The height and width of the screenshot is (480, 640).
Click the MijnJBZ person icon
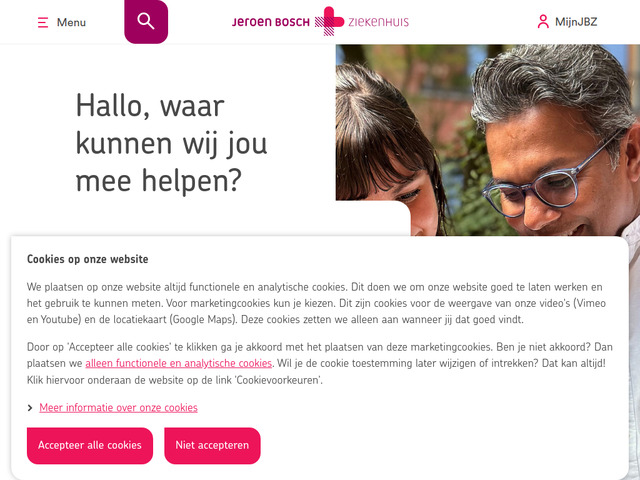tap(543, 22)
